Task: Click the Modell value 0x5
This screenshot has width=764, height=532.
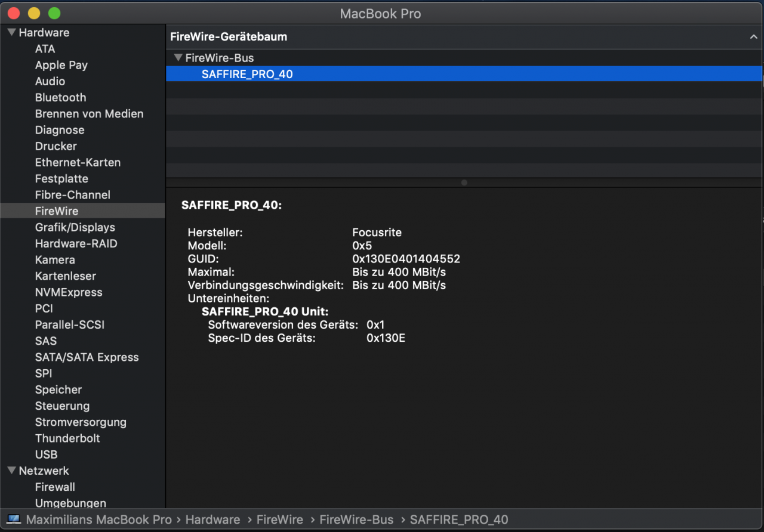Action: [362, 245]
